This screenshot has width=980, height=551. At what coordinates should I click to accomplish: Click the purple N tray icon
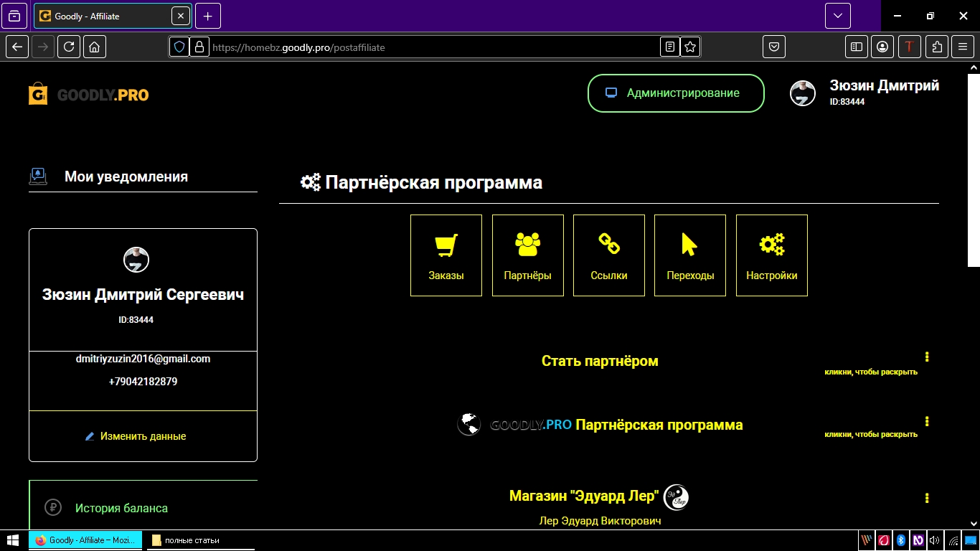tap(917, 540)
